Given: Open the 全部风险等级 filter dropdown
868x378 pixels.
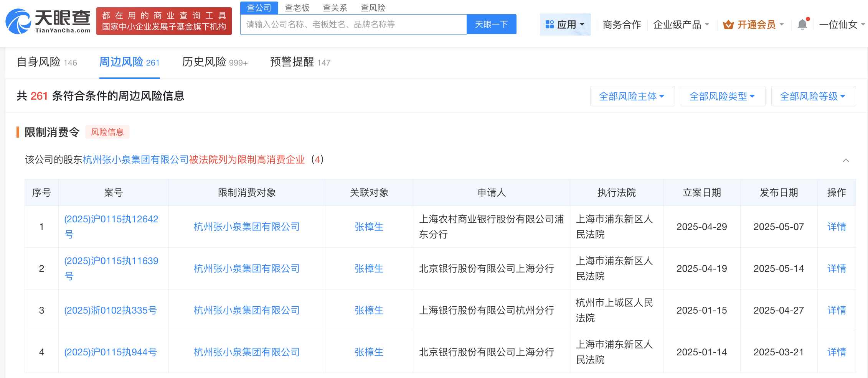Looking at the screenshot, I should [x=813, y=96].
